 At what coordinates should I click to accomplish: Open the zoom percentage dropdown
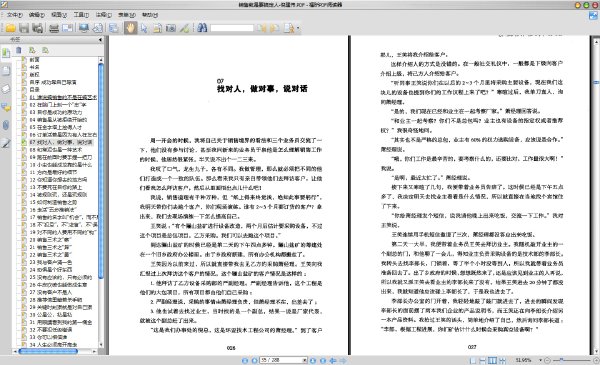(x=540, y=360)
